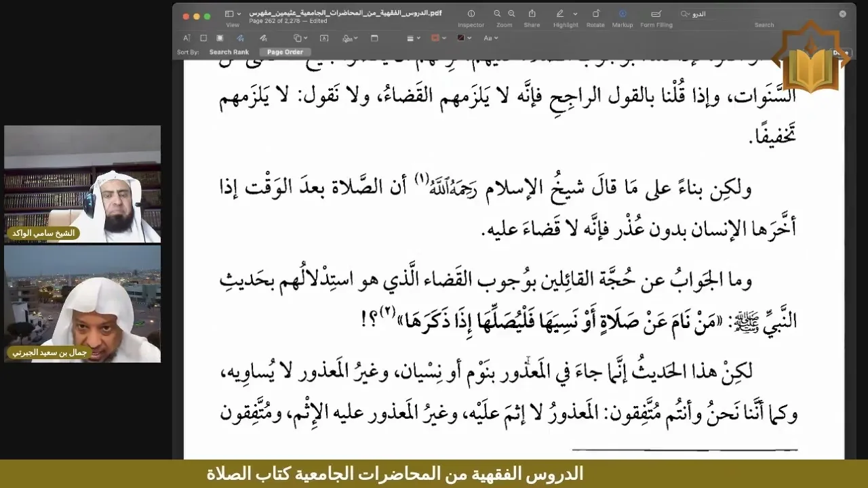Sort results by Search Rank
Screen dimensions: 868x488
(229, 52)
